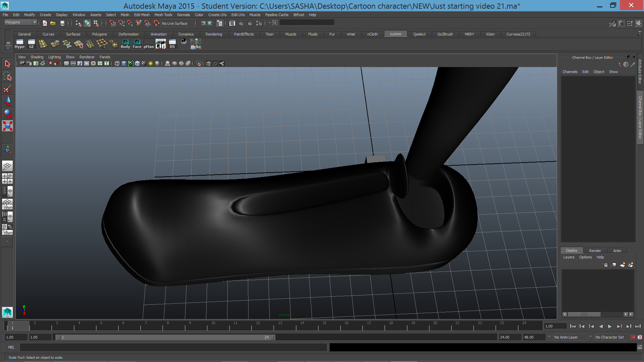Run the Python script shelf icon

click(x=184, y=42)
